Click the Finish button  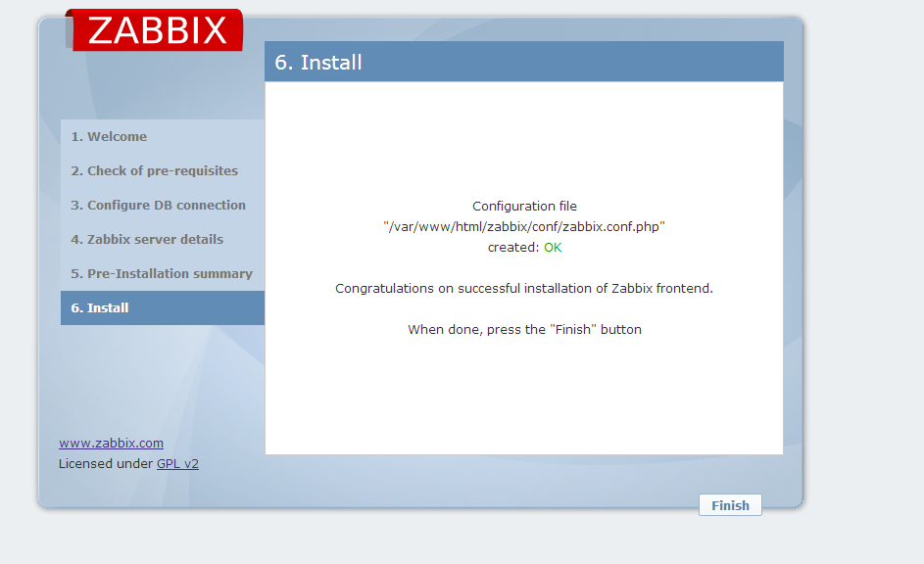(x=730, y=505)
